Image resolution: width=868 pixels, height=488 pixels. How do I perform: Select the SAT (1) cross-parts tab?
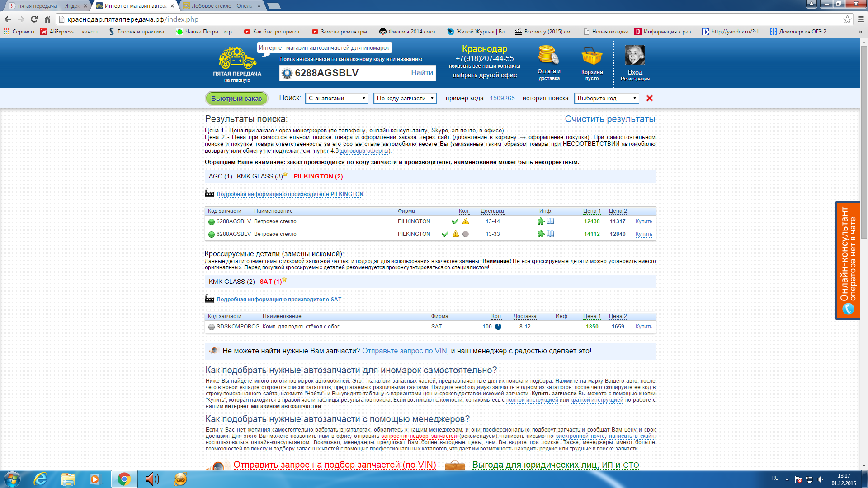click(271, 282)
